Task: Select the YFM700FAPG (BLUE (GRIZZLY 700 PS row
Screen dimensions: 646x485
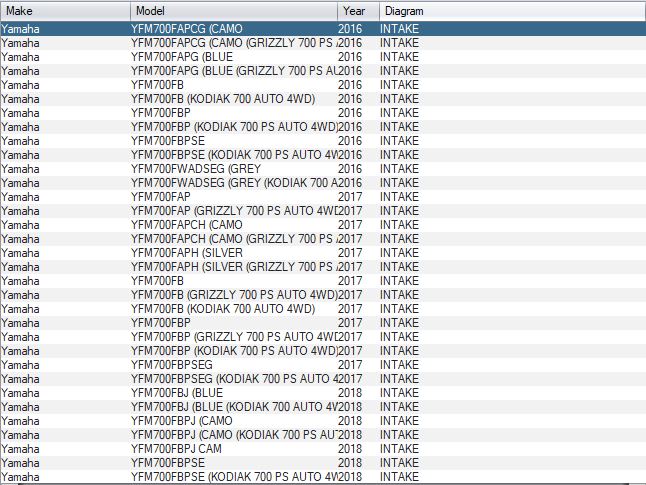Action: pos(323,71)
